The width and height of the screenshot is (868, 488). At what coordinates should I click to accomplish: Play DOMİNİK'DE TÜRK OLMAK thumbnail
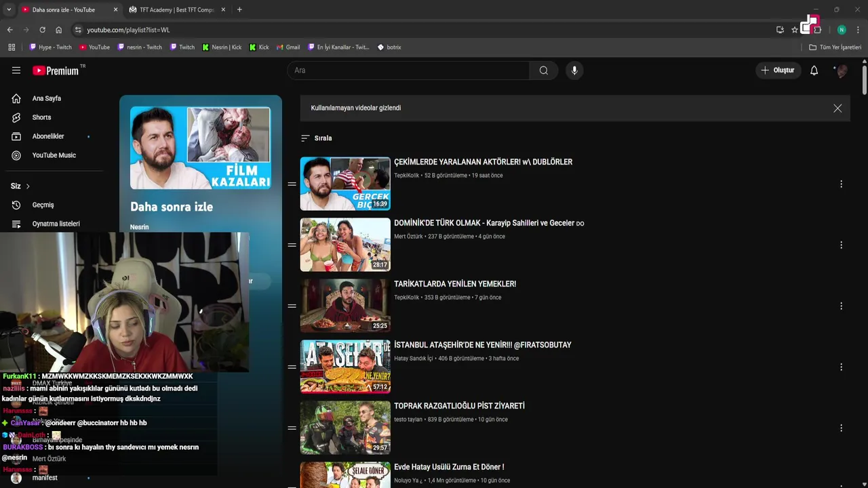pyautogui.click(x=345, y=245)
